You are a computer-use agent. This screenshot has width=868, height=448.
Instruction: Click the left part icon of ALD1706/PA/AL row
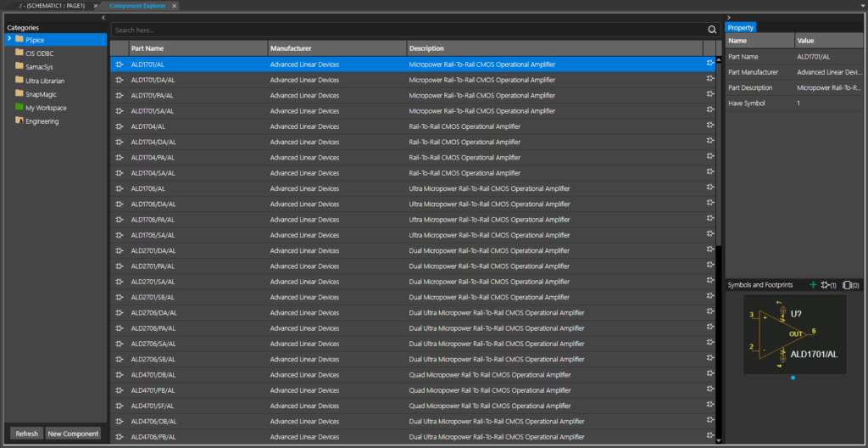(x=119, y=220)
